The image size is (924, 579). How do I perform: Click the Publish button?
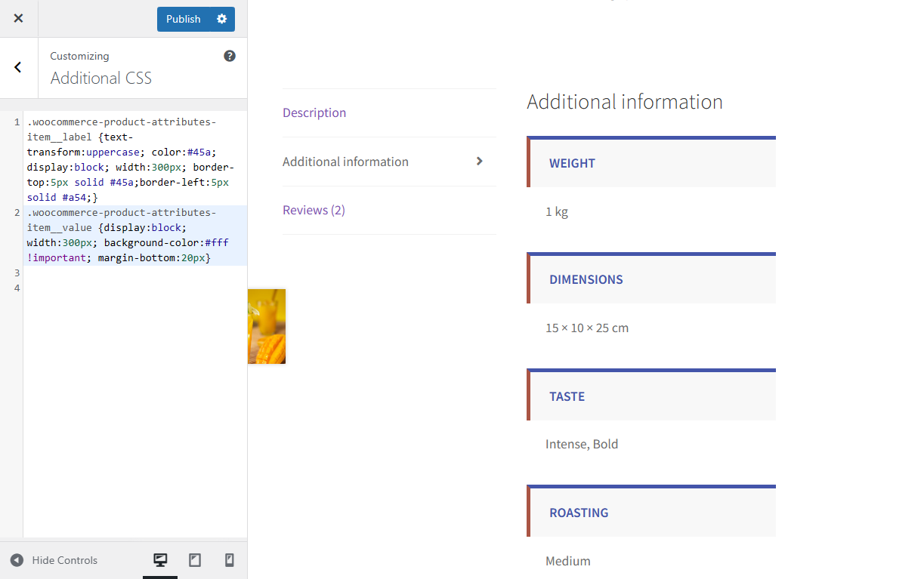pos(184,19)
